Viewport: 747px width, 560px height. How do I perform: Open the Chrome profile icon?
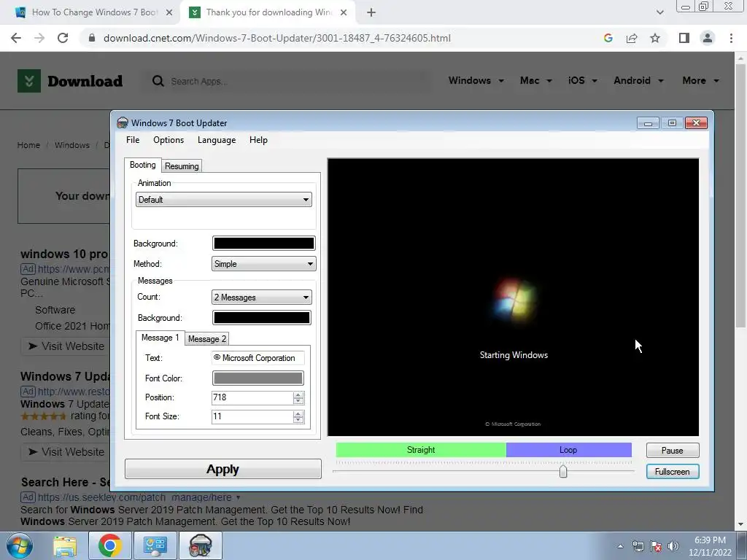[x=708, y=38]
